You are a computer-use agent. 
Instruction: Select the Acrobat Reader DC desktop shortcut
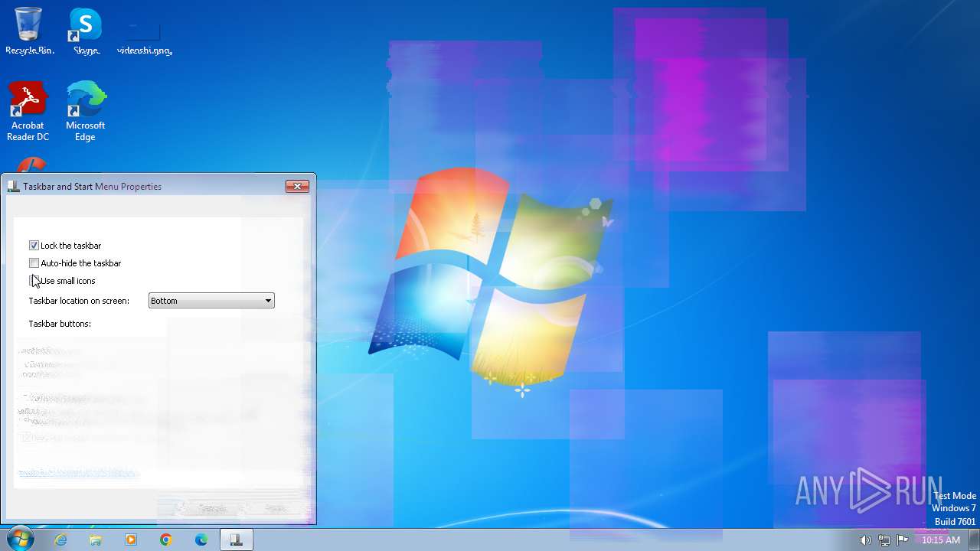[x=28, y=112]
